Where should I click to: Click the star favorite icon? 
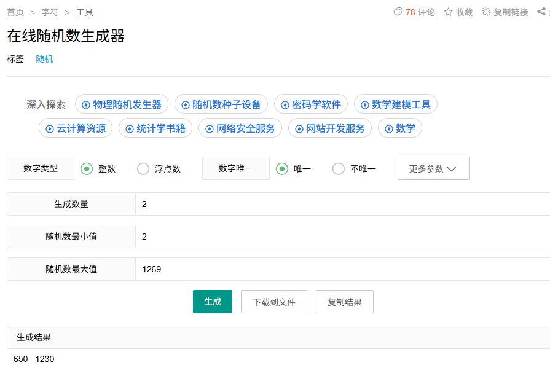448,12
